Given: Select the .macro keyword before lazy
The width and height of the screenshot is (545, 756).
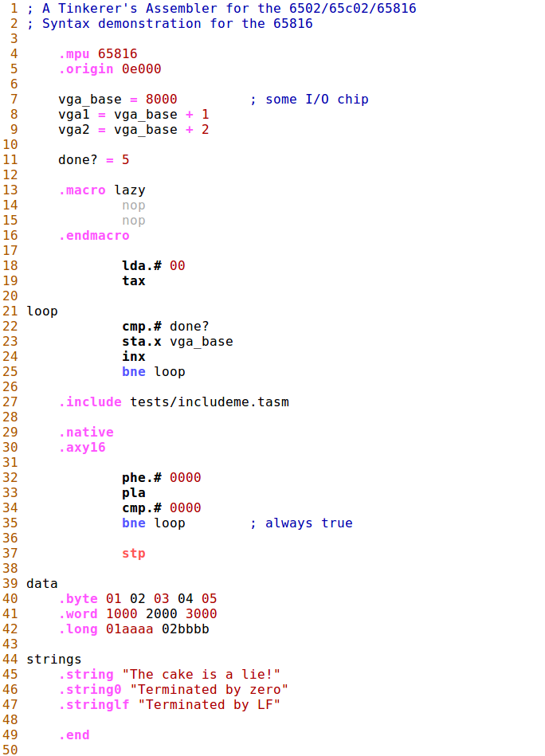Looking at the screenshot, I should [82, 190].
